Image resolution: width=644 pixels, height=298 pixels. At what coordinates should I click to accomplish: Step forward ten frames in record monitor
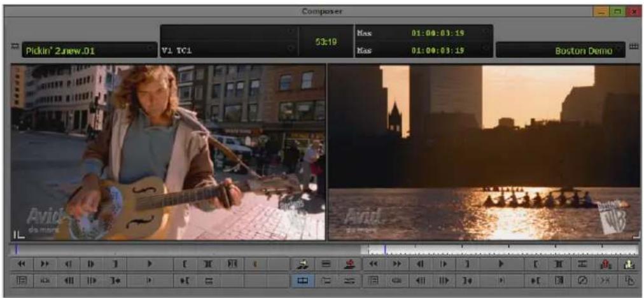444,280
